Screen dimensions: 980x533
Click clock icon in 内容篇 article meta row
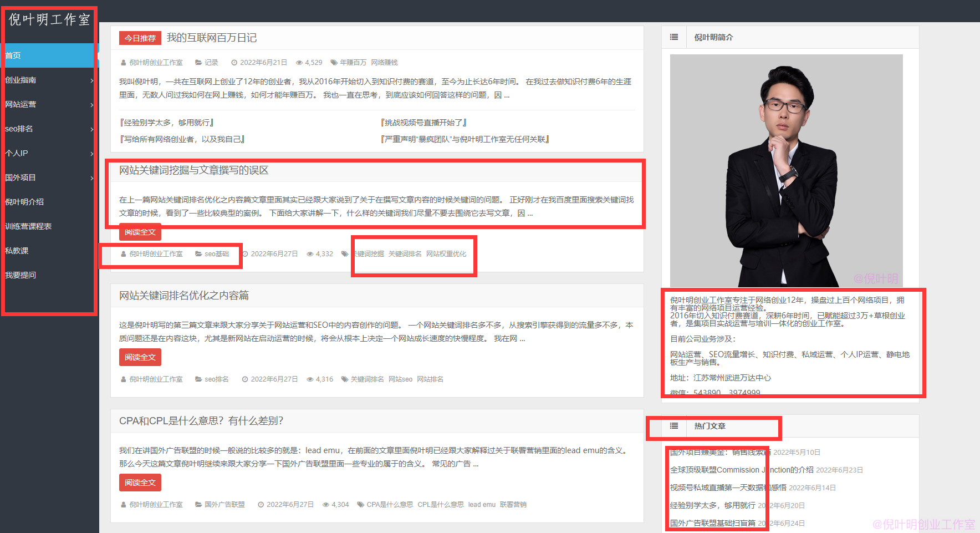(245, 379)
